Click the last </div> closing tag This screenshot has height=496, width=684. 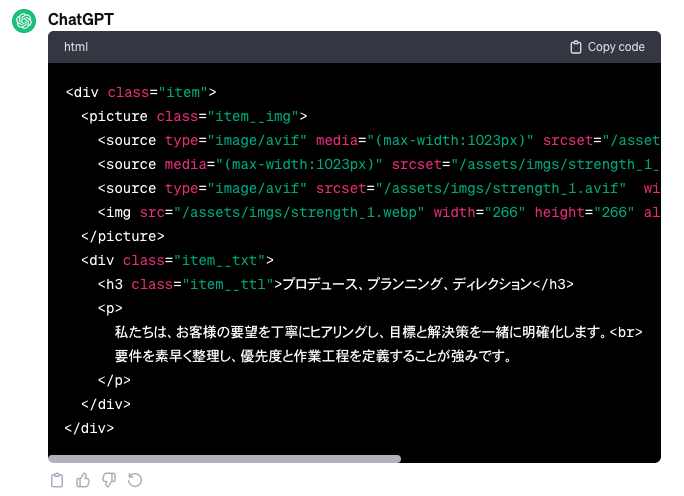[x=89, y=428]
